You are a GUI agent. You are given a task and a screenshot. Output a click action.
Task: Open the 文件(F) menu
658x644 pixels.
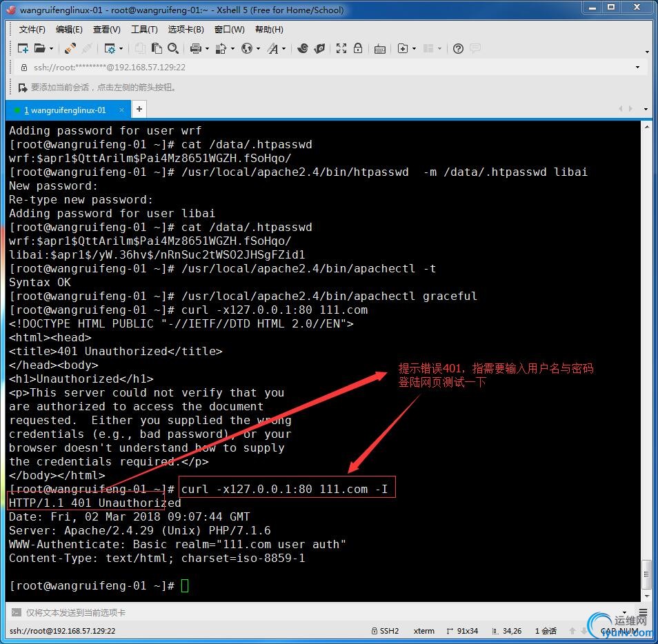coord(32,30)
